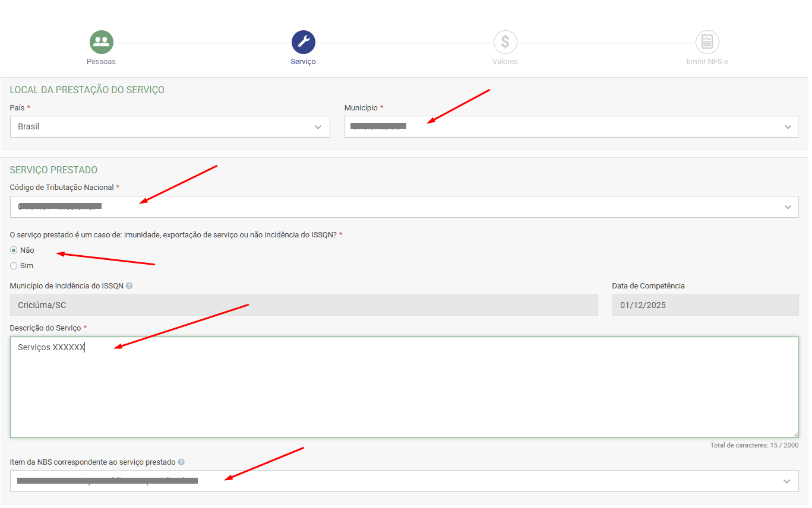
Task: Click help icon beside Item da NBS
Action: (x=181, y=462)
